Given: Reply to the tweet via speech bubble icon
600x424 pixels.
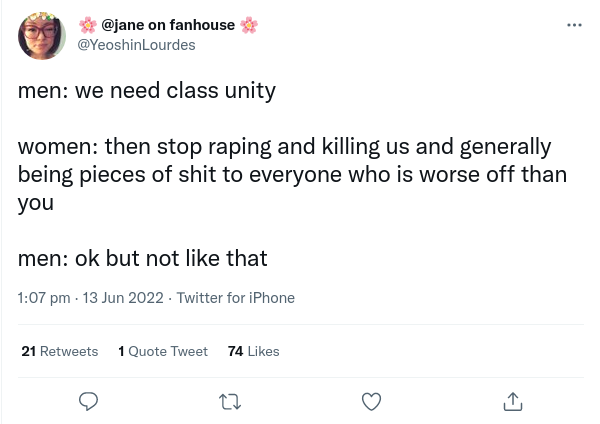Looking at the screenshot, I should [x=88, y=401].
